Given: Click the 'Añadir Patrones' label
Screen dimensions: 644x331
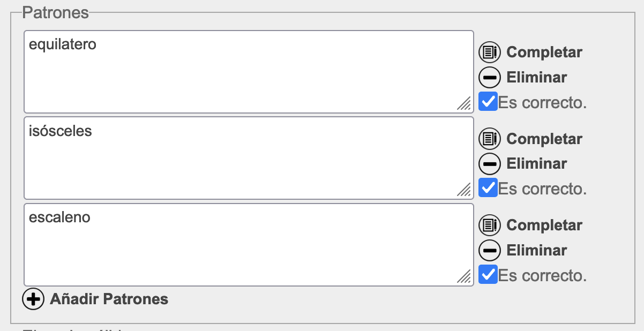Looking at the screenshot, I should [109, 299].
